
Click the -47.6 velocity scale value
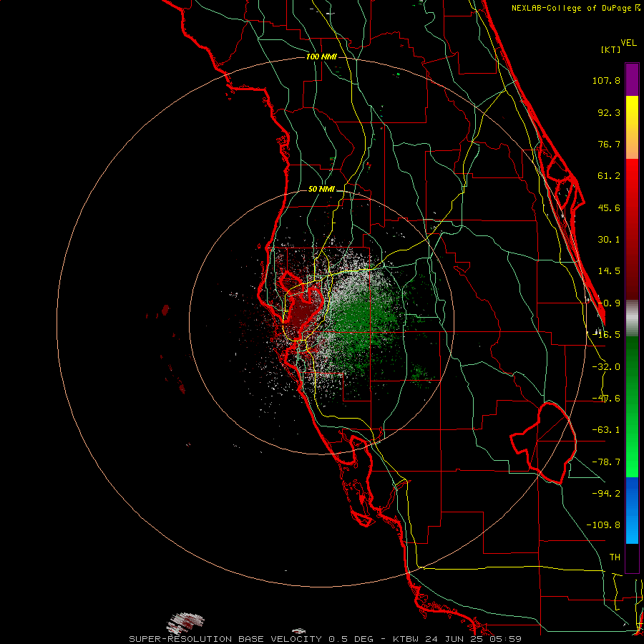point(606,399)
